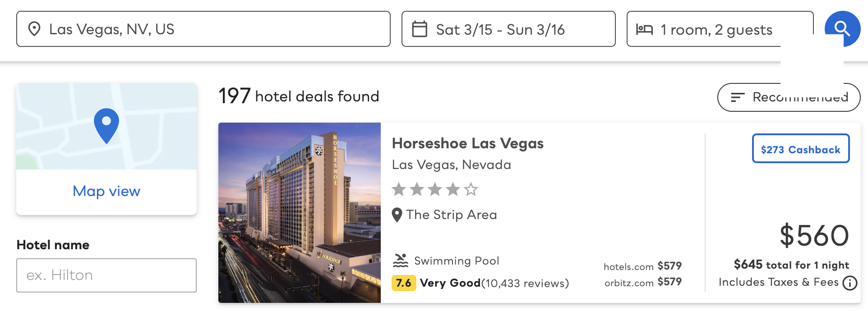Click the Hotel name search field
This screenshot has width=868, height=311.
click(106, 275)
